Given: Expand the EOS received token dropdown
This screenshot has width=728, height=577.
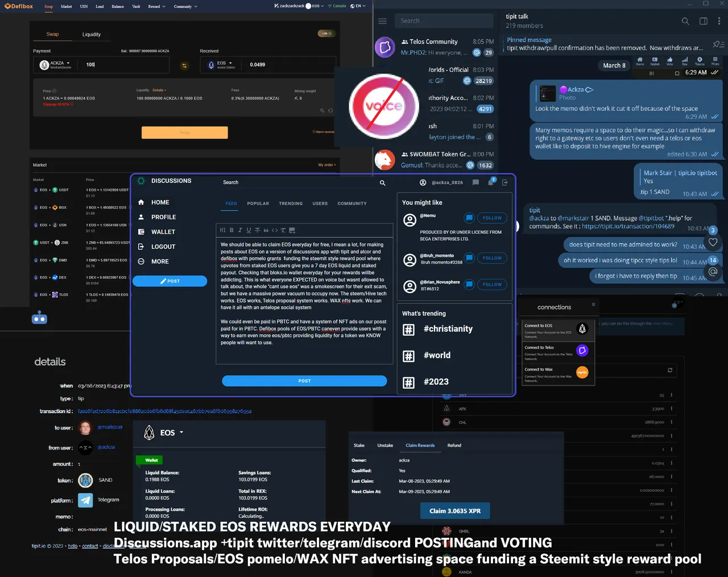Looking at the screenshot, I should pos(230,63).
